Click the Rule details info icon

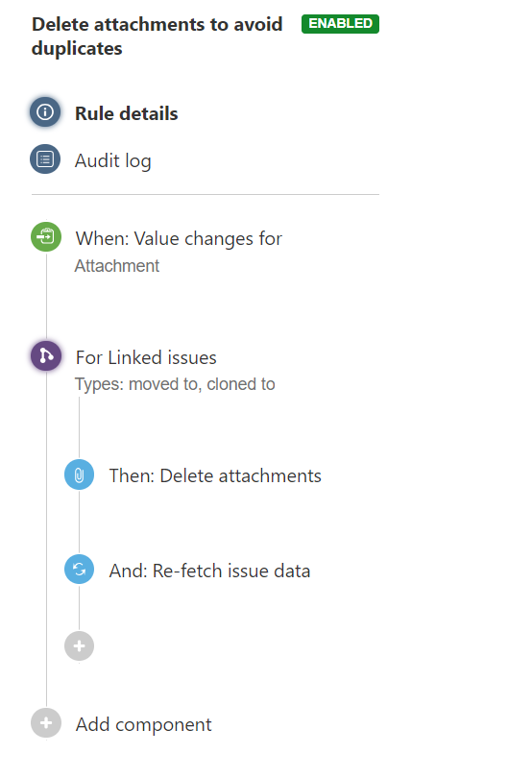click(x=45, y=112)
